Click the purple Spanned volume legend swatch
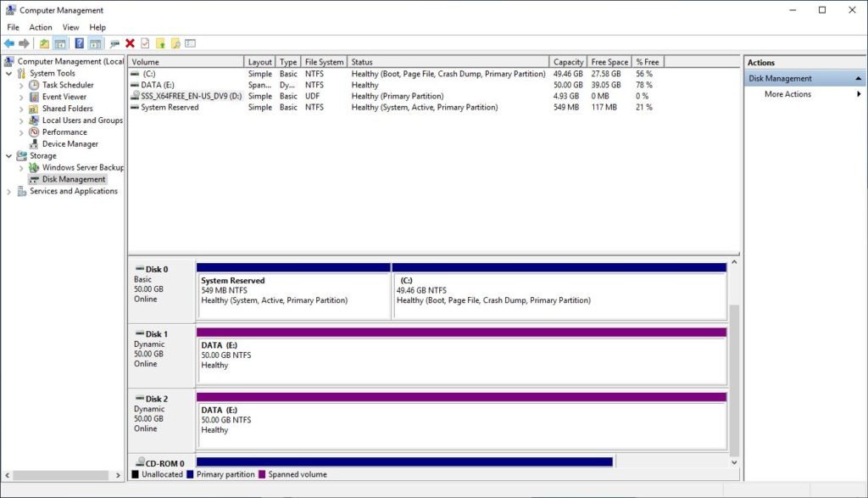Screen dimensions: 868x498 [263, 474]
